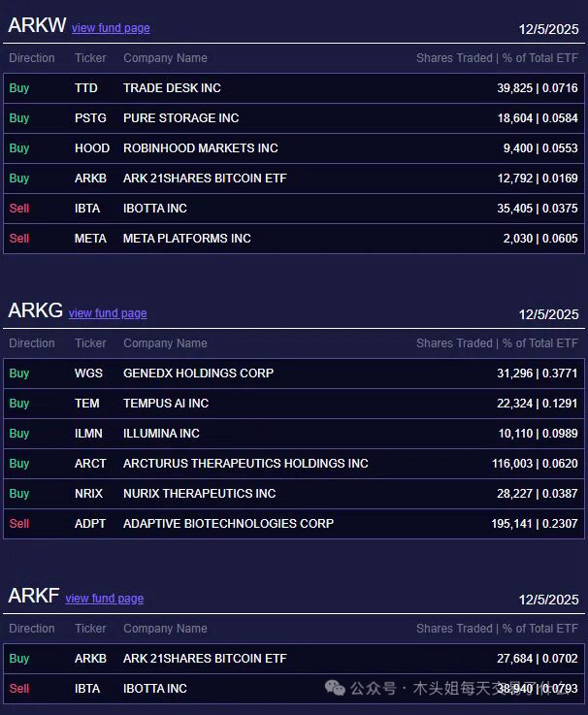The height and width of the screenshot is (715, 588).
Task: Click ARKG Shares Traded column header
Action: [x=497, y=343]
